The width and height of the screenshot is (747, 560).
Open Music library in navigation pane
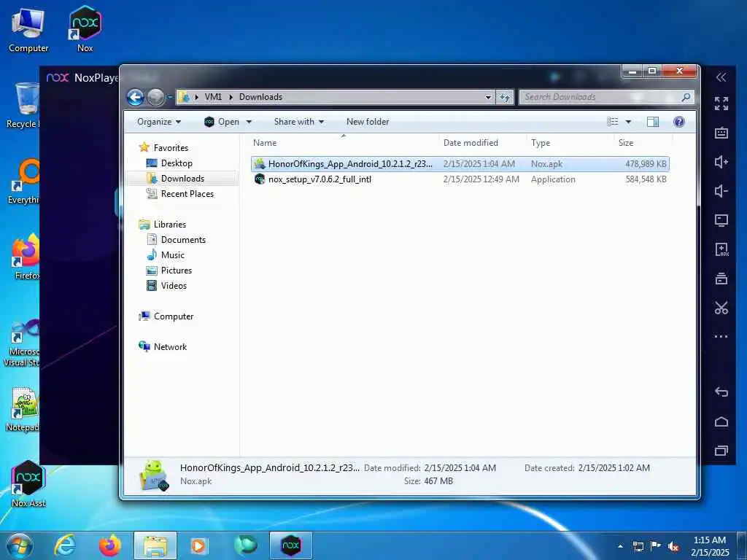click(x=166, y=254)
